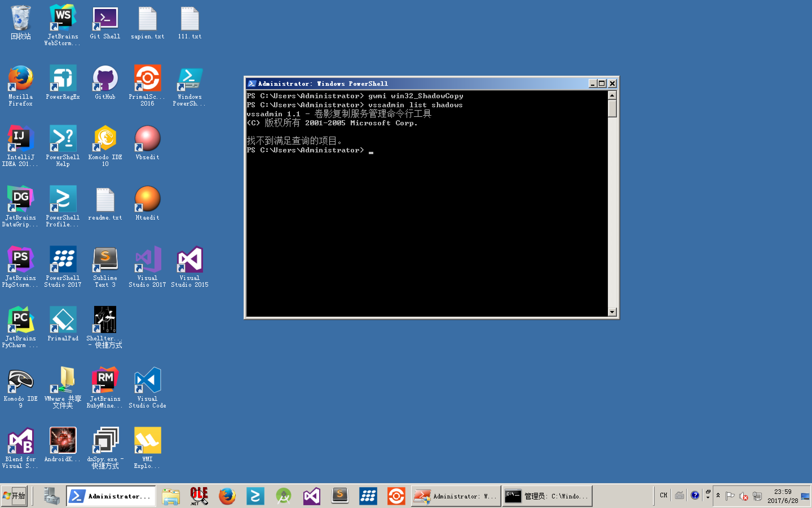
Task: Open Server Manager icon in taskbar
Action: pyautogui.click(x=52, y=496)
